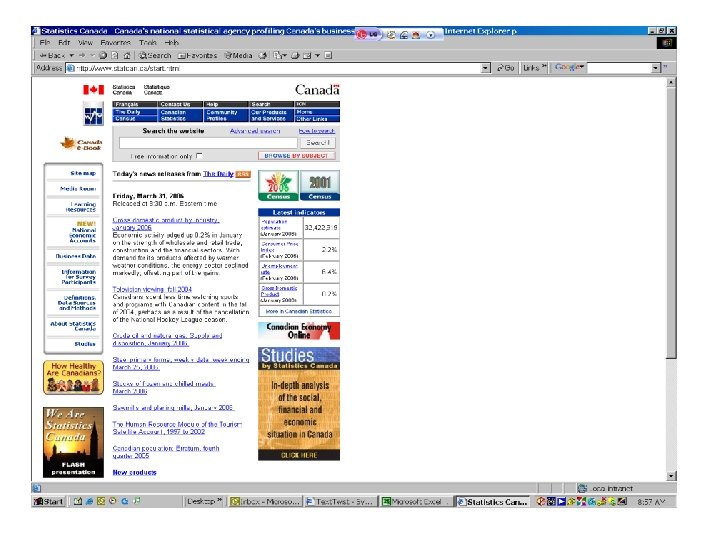The image size is (720, 540).
Task: Click the Canadian Economy Online banner
Action: 299,331
